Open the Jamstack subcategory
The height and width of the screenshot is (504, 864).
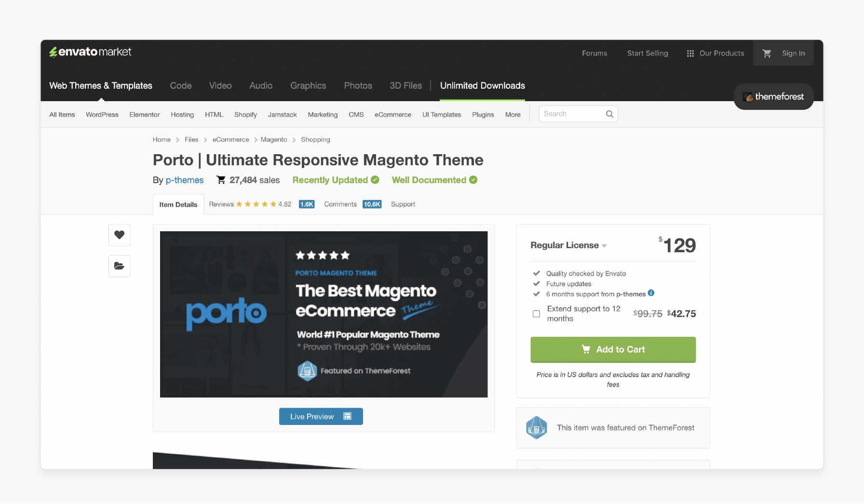(x=283, y=115)
